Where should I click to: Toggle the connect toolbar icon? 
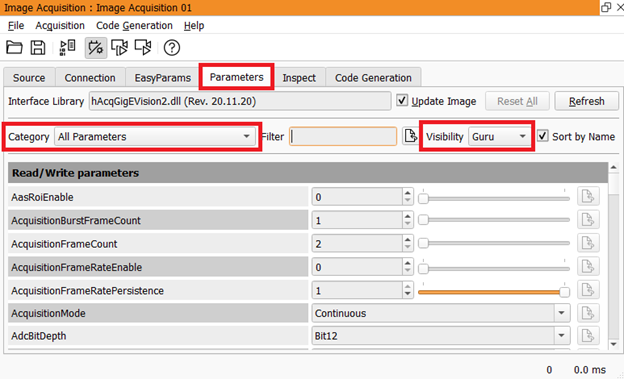(x=96, y=48)
